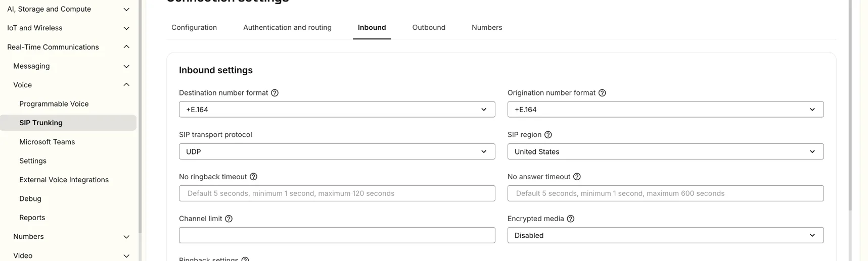Image resolution: width=868 pixels, height=261 pixels.
Task: Select the Inbound tab
Action: pyautogui.click(x=372, y=27)
